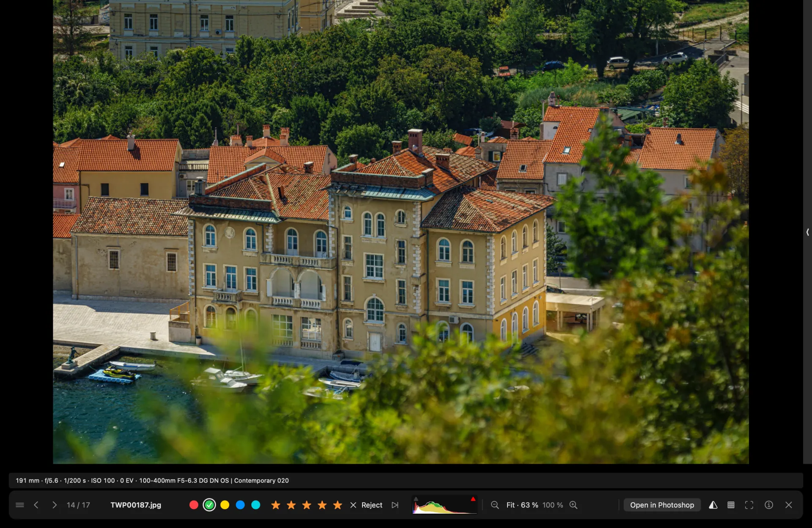The height and width of the screenshot is (528, 812).
Task: Enter fullscreen mode
Action: [x=749, y=505]
